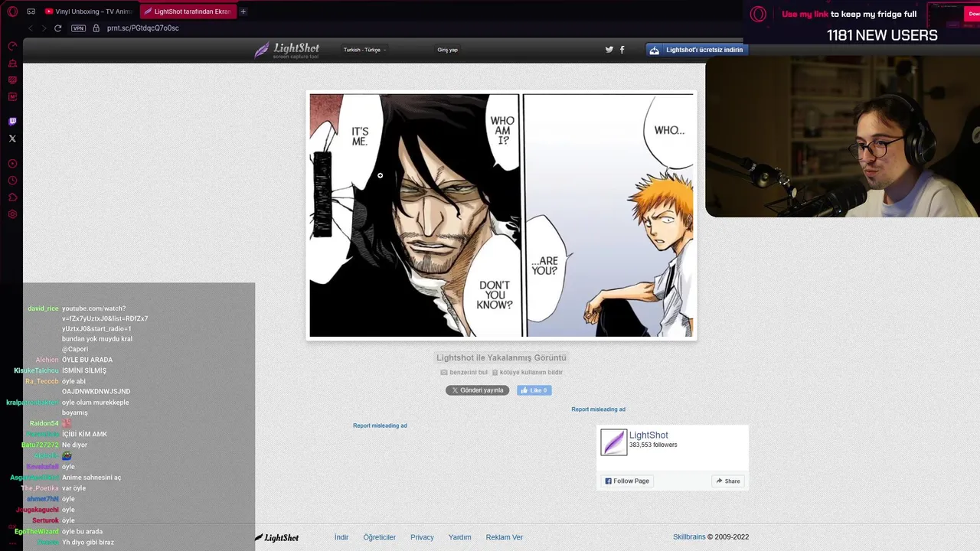This screenshot has height=551, width=980.
Task: Reload the prnt.sc page
Action: 57,28
